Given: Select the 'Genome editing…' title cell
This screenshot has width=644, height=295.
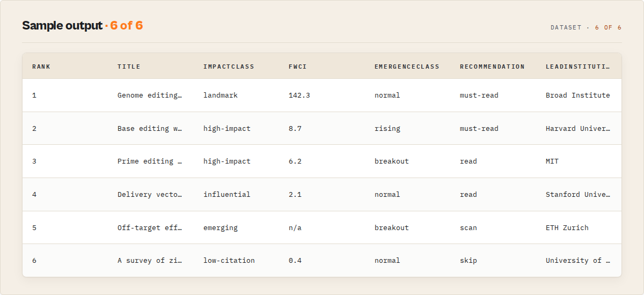Looking at the screenshot, I should [150, 95].
